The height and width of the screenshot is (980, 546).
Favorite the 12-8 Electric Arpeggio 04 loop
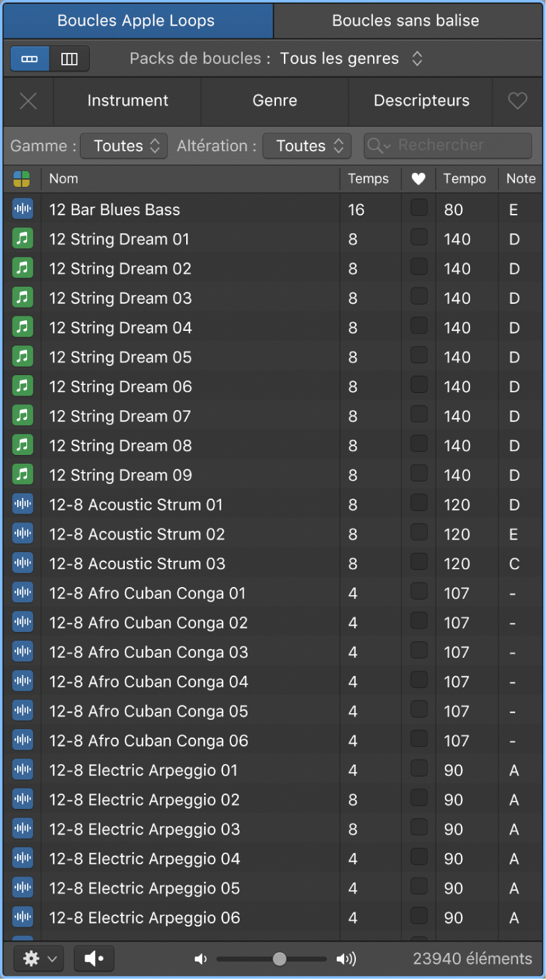point(419,857)
